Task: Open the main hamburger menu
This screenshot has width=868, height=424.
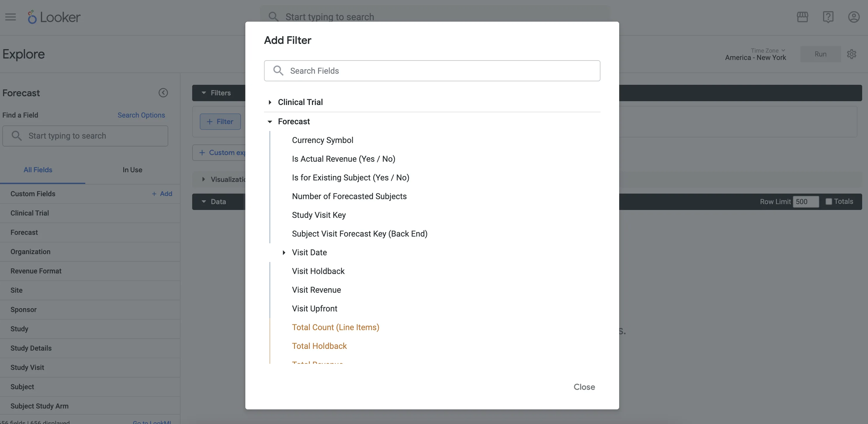Action: [x=11, y=17]
